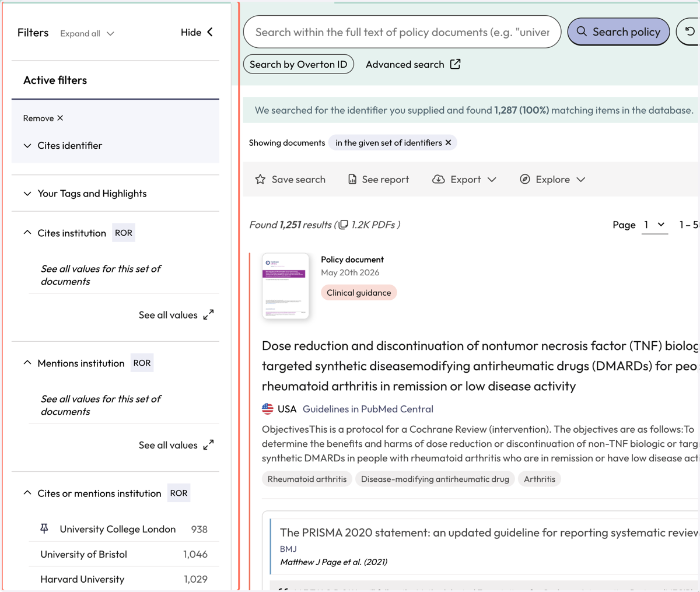Viewport: 700px width, 592px height.
Task: Open the Guidelines in PubMed Central link
Action: [368, 409]
